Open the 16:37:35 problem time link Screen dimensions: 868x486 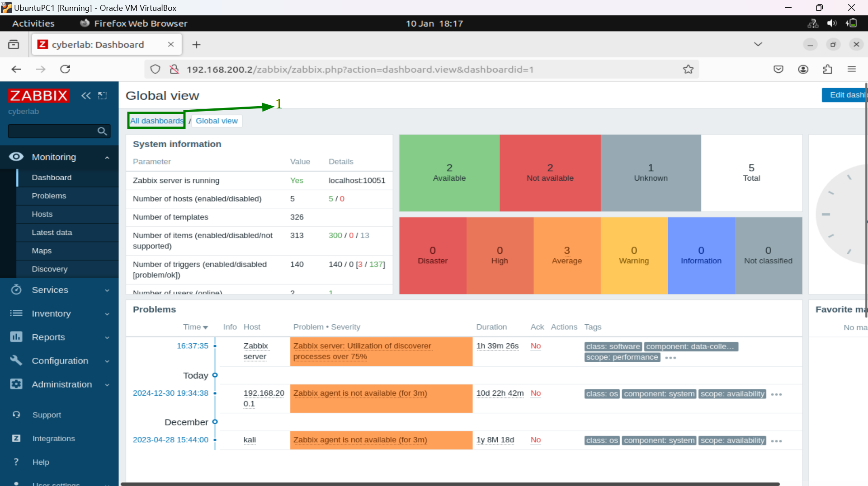tap(192, 346)
